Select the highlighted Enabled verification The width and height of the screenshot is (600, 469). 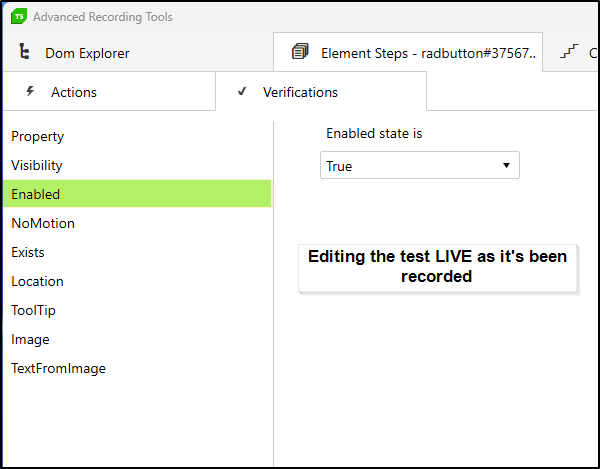click(x=36, y=194)
